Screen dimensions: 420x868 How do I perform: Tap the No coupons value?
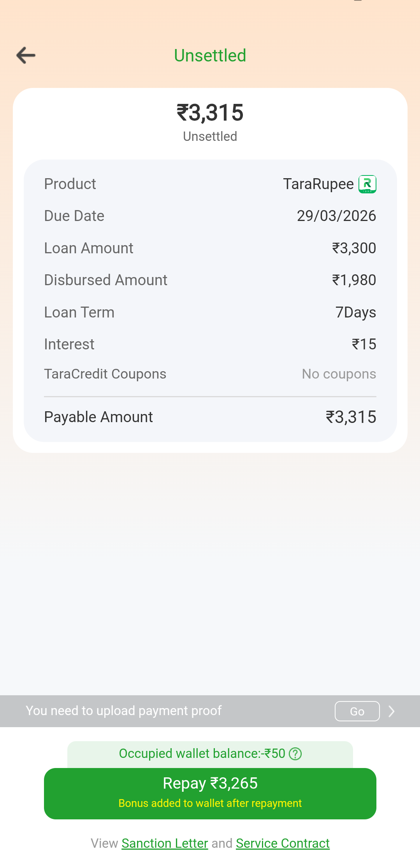point(339,374)
